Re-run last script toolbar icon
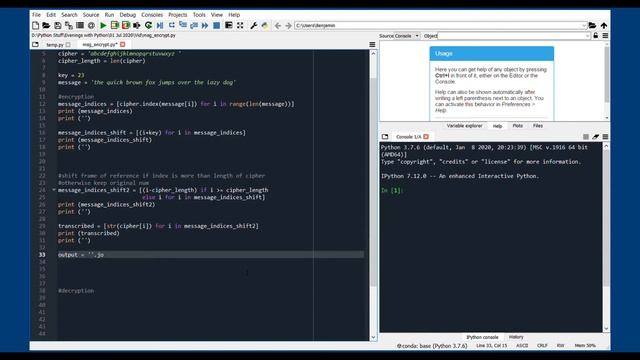Screen dimensions: 640x360 coord(148,25)
